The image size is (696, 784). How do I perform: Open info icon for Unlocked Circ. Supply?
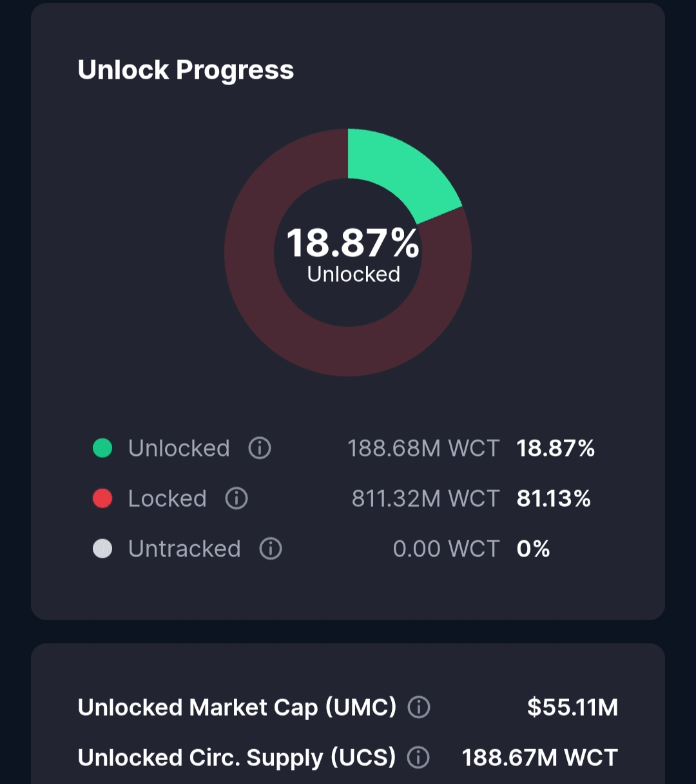coord(418,758)
